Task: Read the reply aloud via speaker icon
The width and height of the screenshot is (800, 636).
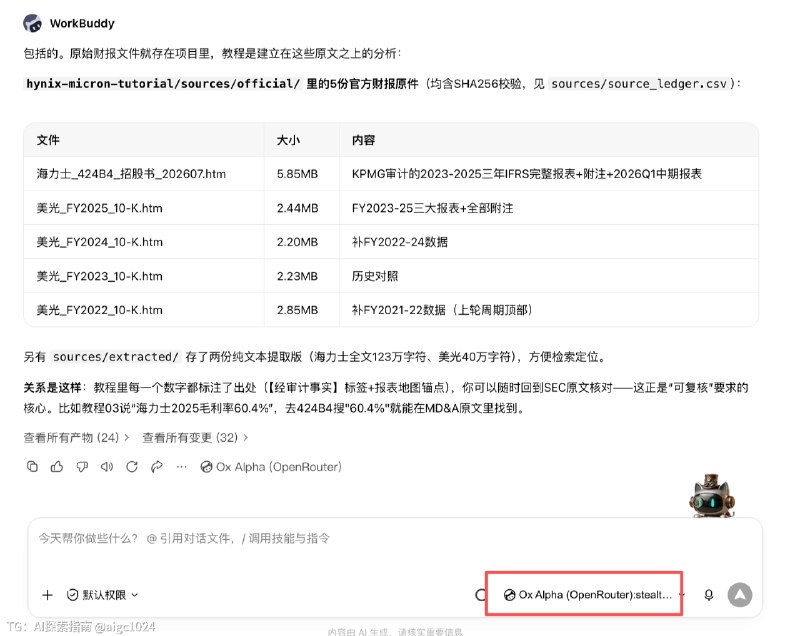Action: [107, 467]
